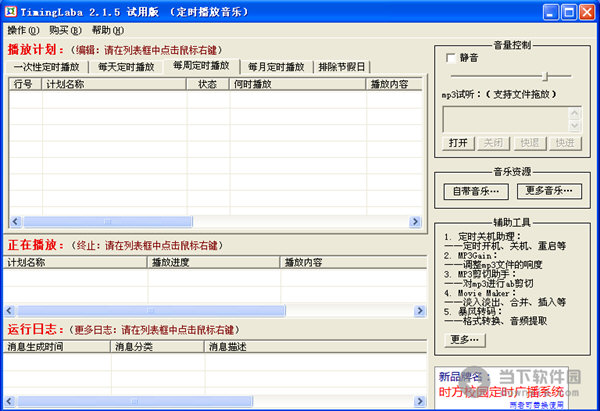The image size is (600, 411).
Task: Click the 消息分类 column header
Action: [157, 347]
